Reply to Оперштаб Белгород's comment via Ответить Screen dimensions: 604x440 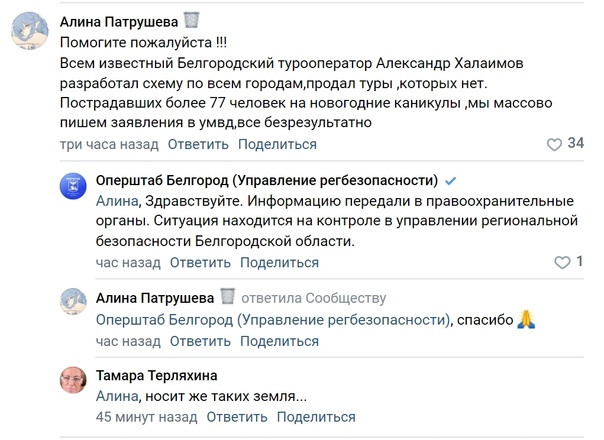coord(200,263)
